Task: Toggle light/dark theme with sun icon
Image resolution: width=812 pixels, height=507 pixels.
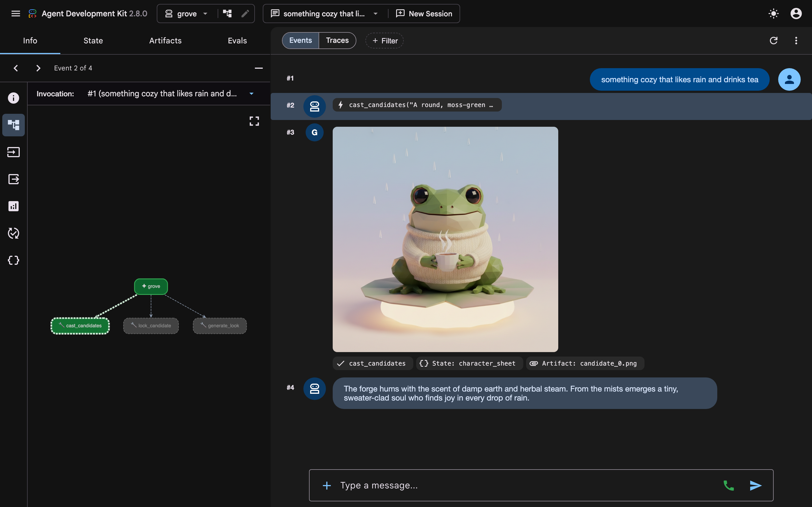Action: click(773, 14)
